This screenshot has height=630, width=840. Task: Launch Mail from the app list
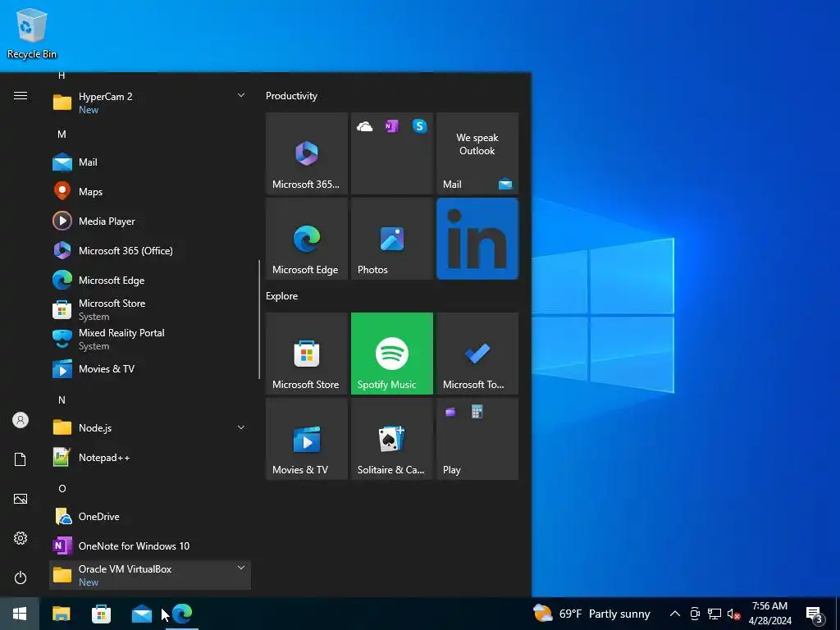(x=150, y=162)
